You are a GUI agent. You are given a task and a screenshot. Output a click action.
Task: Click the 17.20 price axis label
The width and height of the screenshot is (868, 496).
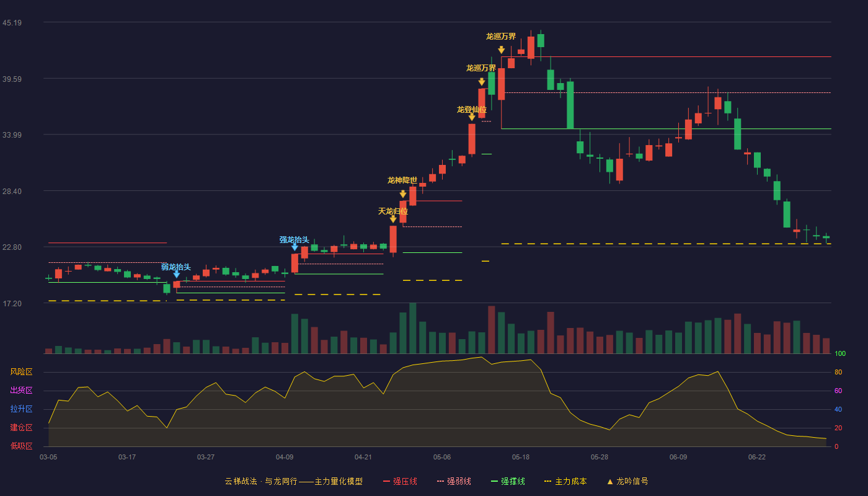12,304
